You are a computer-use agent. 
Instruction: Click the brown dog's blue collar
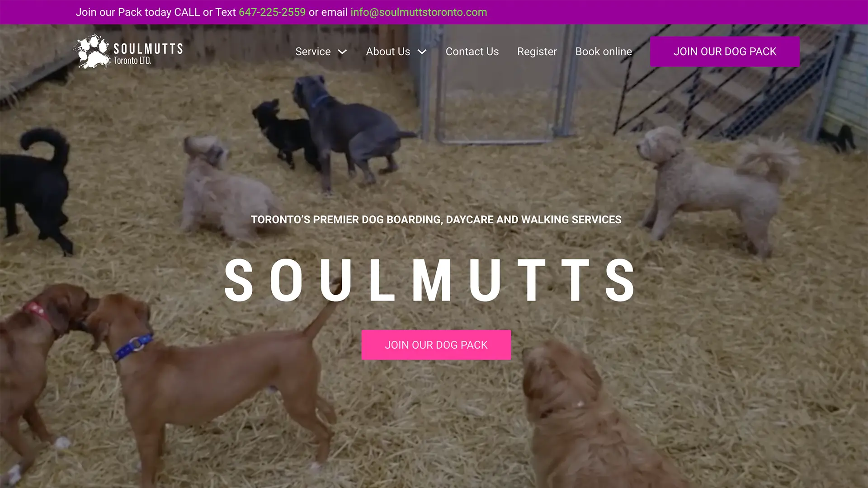[x=133, y=347]
